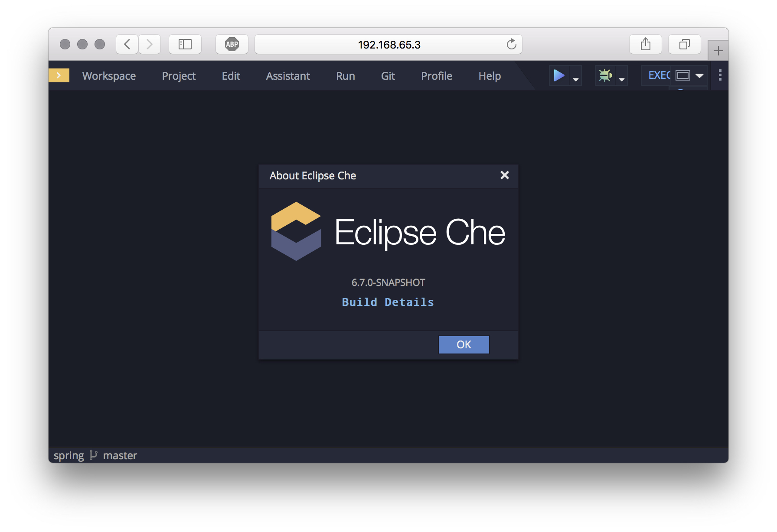Expand the Debug dropdown arrow

622,79
